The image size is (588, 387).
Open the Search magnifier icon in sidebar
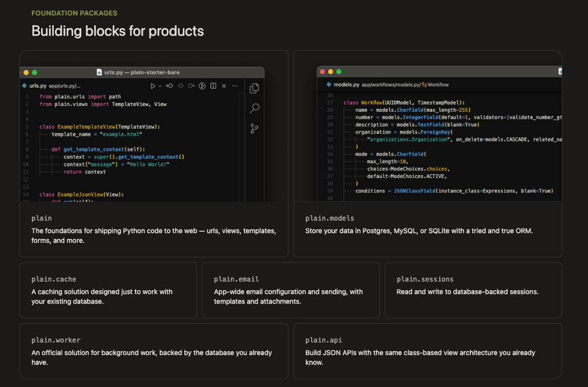(x=254, y=108)
